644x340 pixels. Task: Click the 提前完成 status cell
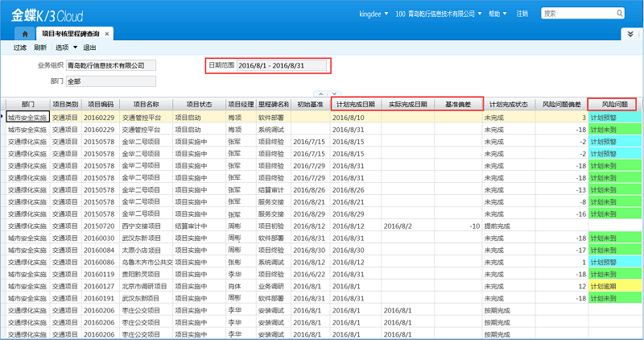[x=509, y=226]
